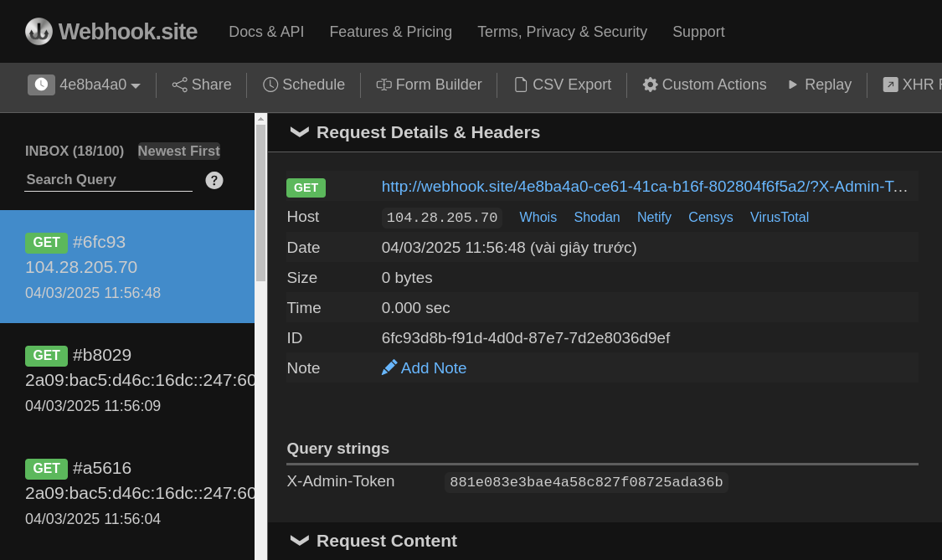The height and width of the screenshot is (560, 942).
Task: Click the inbox list scrollbar thumb
Action: (260, 201)
